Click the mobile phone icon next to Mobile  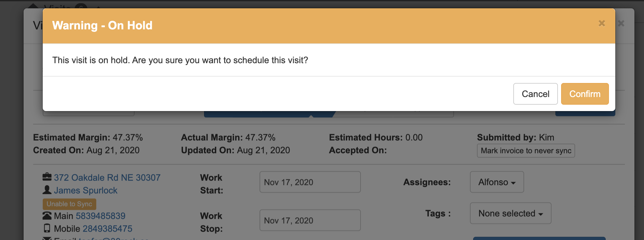(47, 228)
